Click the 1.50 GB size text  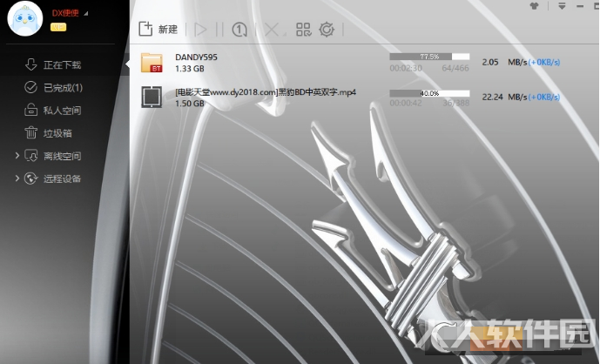pos(190,104)
